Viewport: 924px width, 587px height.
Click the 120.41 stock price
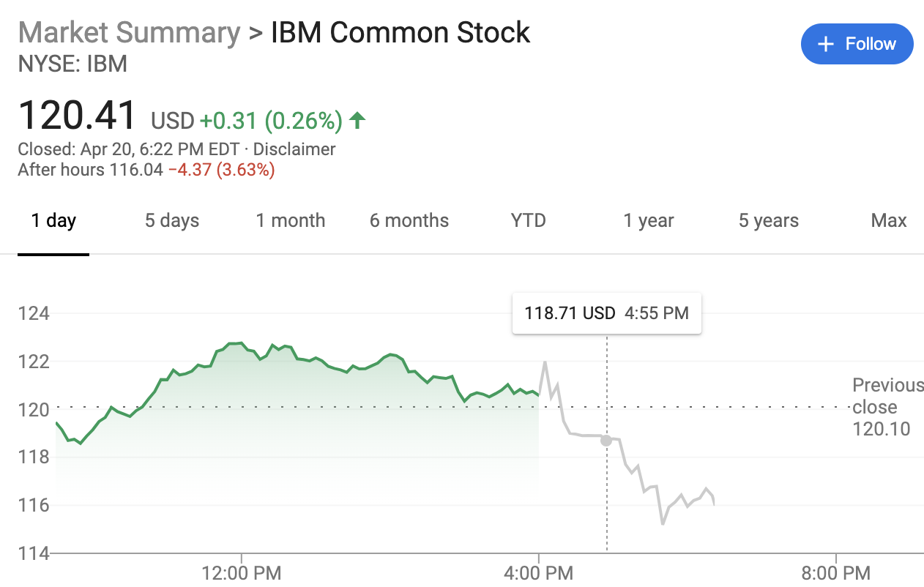78,116
